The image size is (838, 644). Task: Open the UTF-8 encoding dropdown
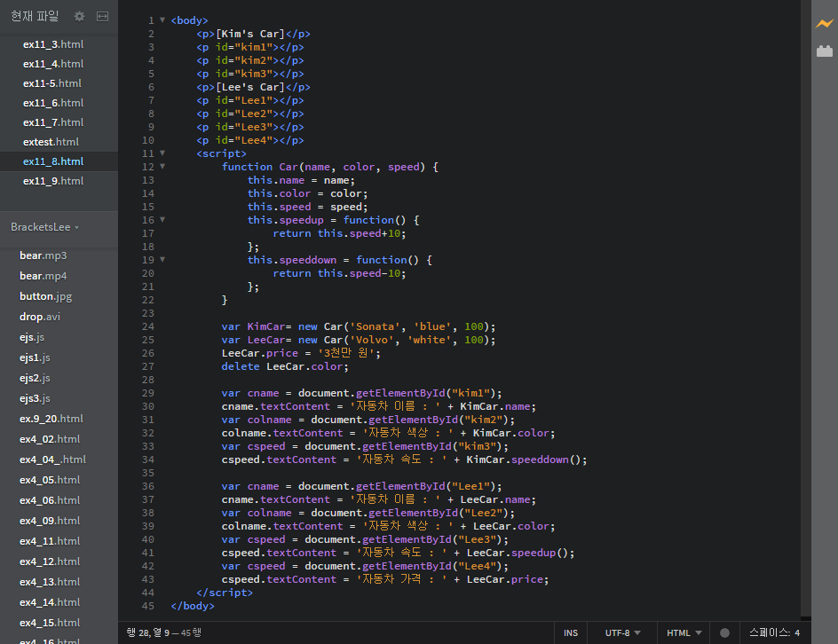coord(622,632)
